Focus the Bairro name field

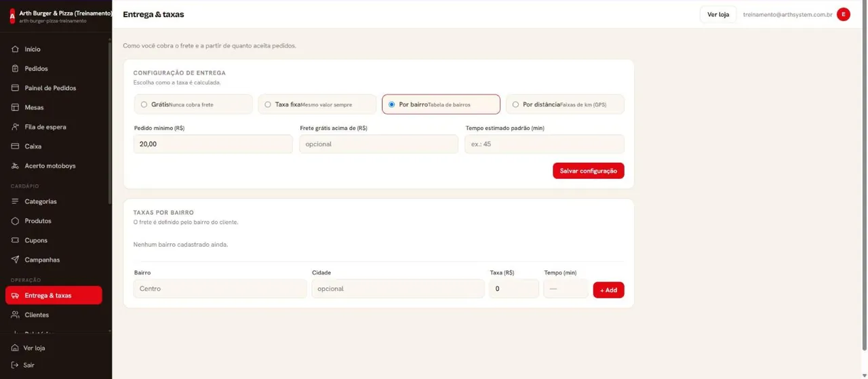[220, 289]
